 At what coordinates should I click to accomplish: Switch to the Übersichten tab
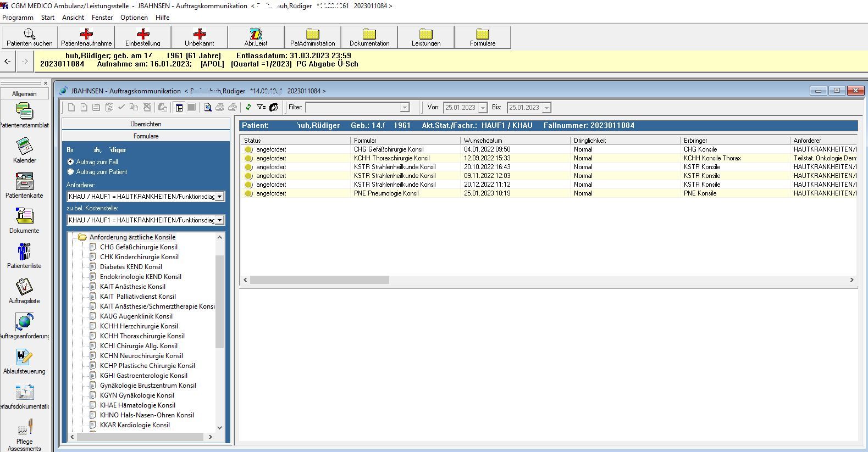click(x=146, y=124)
